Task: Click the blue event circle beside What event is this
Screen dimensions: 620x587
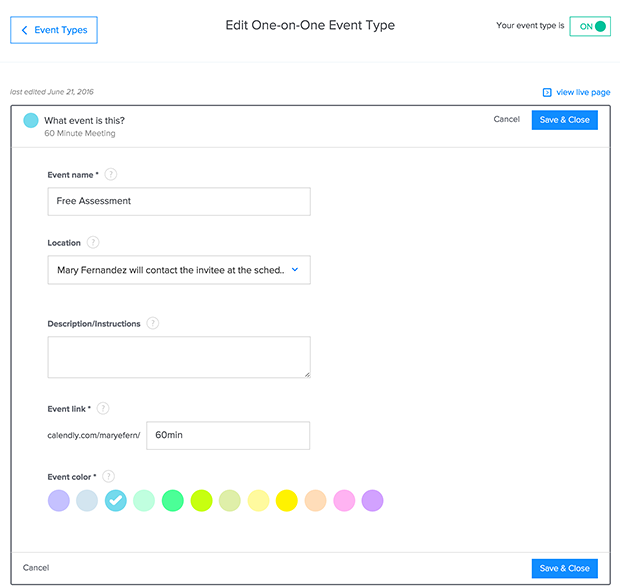Action: [31, 121]
